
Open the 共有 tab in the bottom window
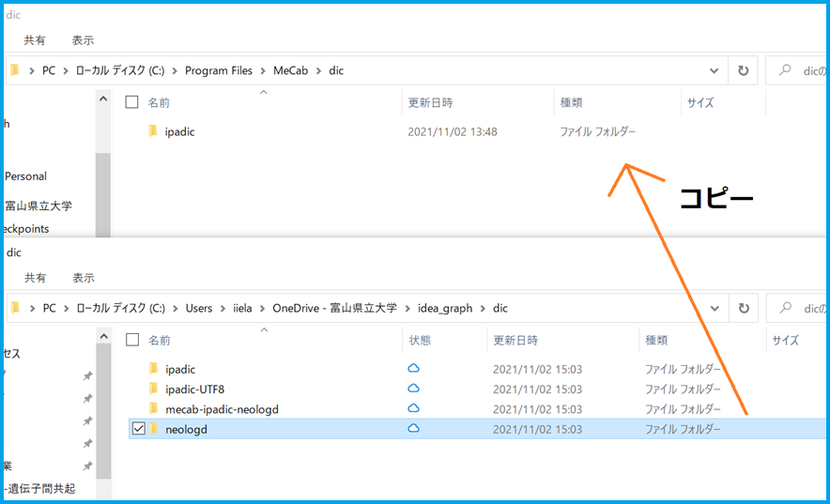[x=35, y=278]
